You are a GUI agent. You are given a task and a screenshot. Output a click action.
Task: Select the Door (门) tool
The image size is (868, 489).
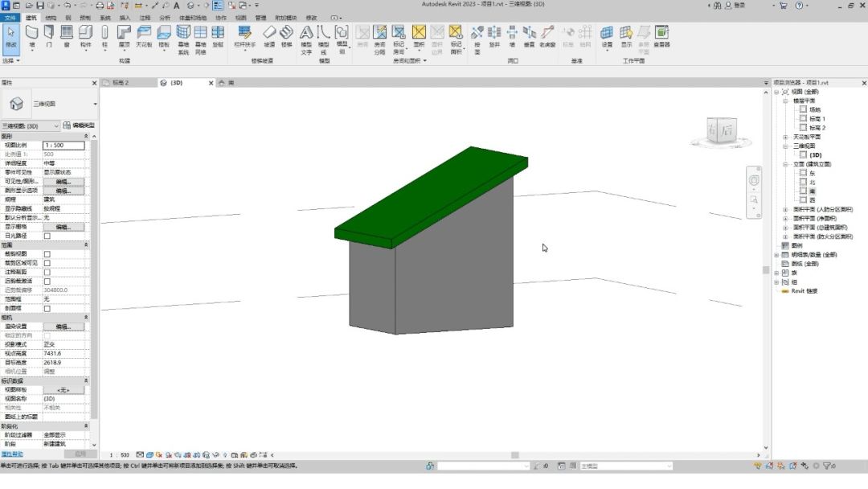(x=50, y=36)
